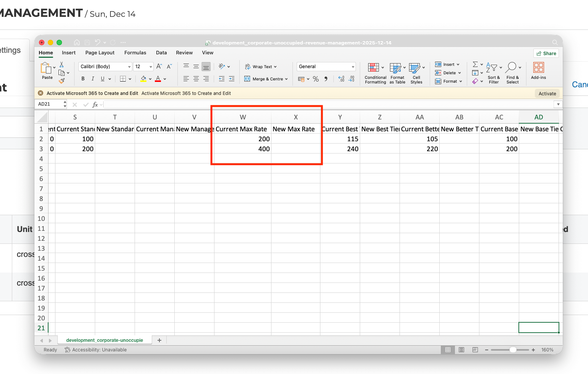The width and height of the screenshot is (588, 374).
Task: Open Conditional Formatting
Action: coord(375,73)
